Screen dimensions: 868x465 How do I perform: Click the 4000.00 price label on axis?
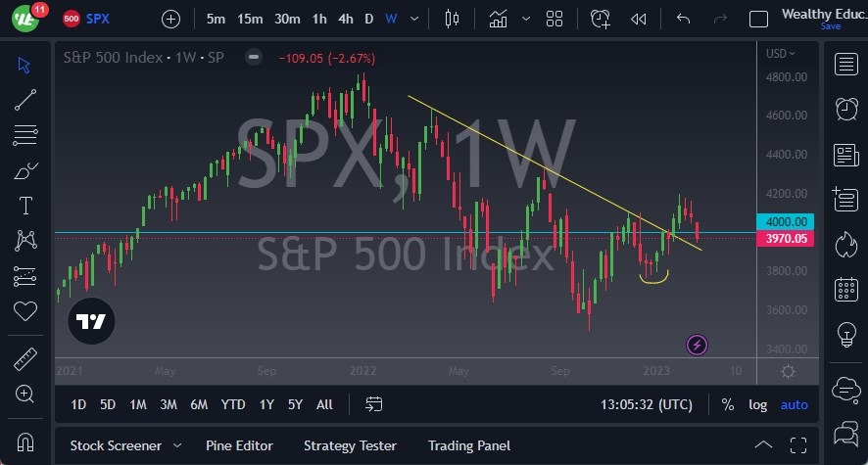click(x=788, y=221)
